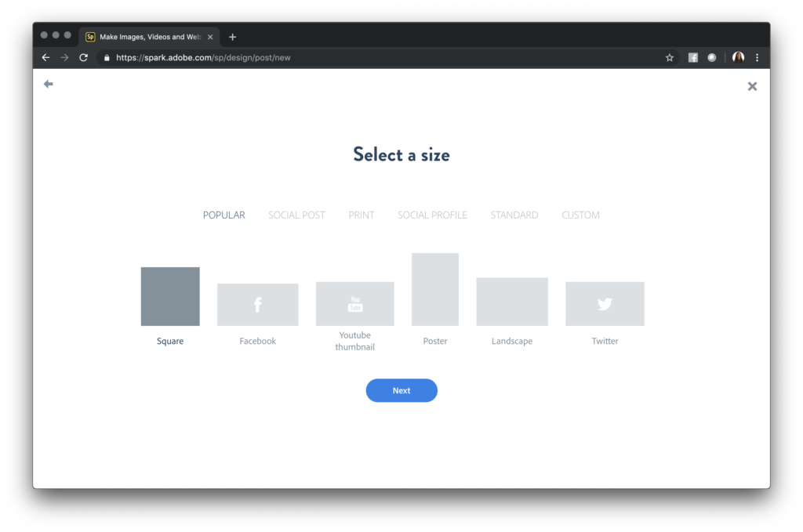The height and width of the screenshot is (532, 803).
Task: Open the SOCIAL PROFILE tab
Action: coord(432,215)
